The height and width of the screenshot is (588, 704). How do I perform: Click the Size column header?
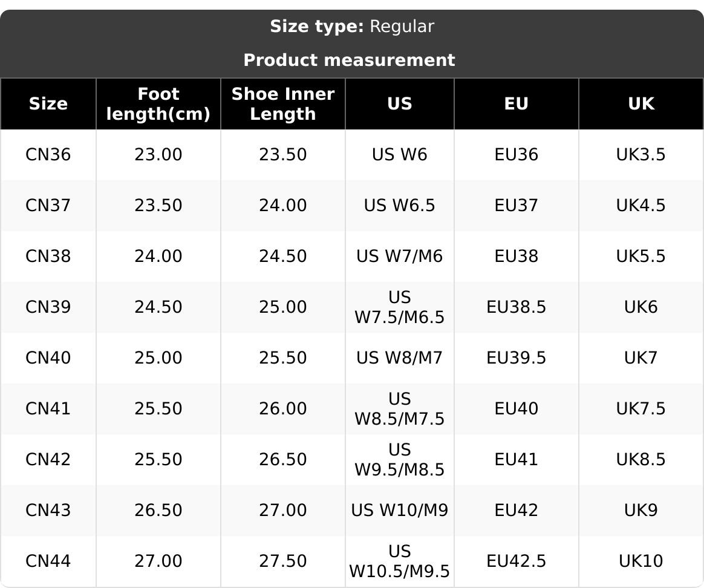48,104
